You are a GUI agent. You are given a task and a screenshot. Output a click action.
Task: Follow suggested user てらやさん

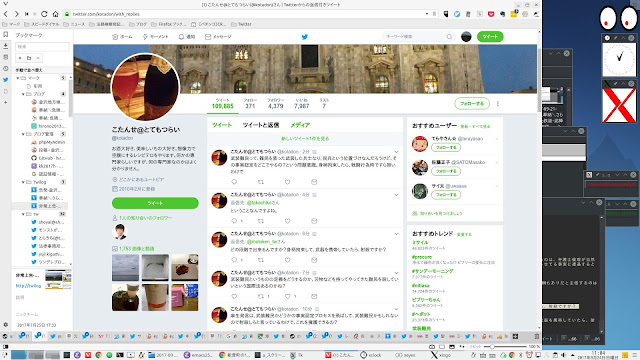[x=446, y=147]
